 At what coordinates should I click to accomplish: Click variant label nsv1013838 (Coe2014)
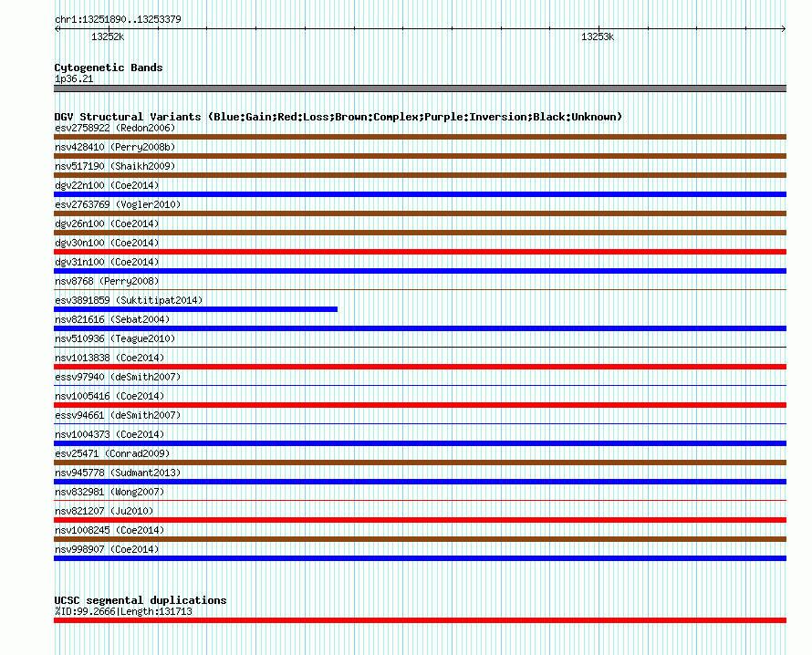click(109, 358)
